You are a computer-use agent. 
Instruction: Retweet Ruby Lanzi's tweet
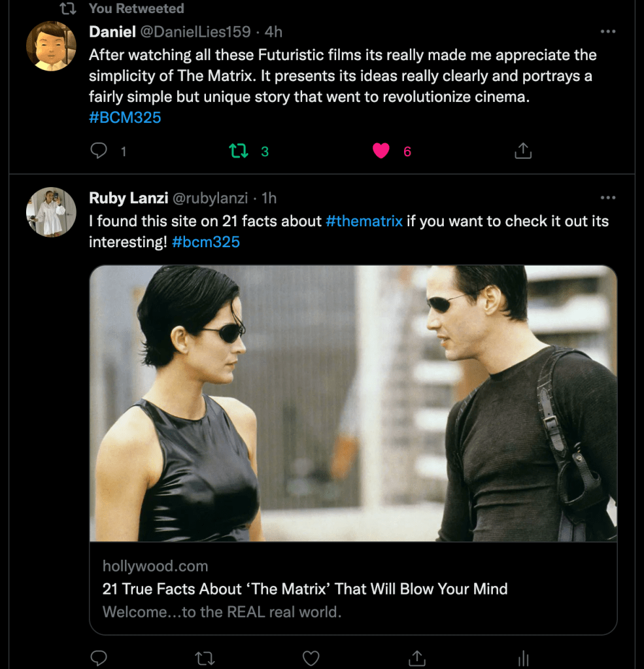click(x=205, y=657)
